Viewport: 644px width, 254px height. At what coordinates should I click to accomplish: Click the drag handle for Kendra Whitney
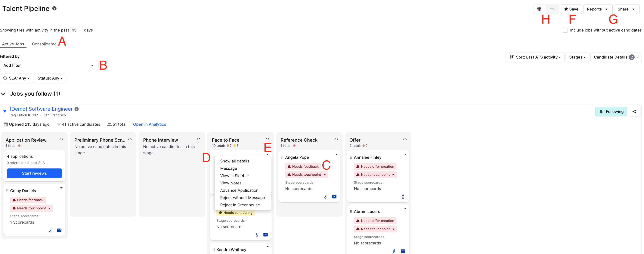coord(213,249)
